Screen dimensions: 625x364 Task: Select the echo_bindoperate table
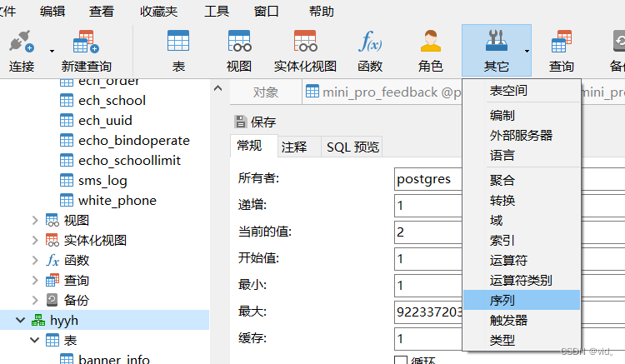[134, 141]
